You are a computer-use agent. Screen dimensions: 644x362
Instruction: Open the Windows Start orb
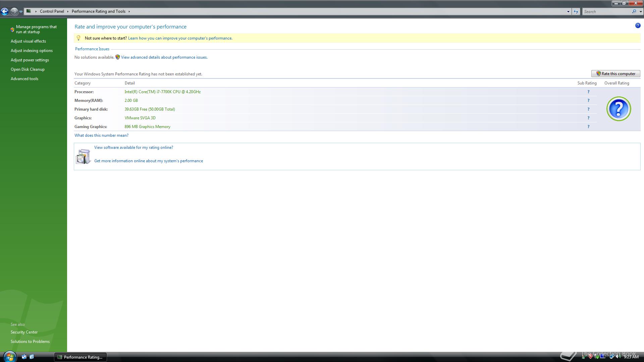pos(10,357)
